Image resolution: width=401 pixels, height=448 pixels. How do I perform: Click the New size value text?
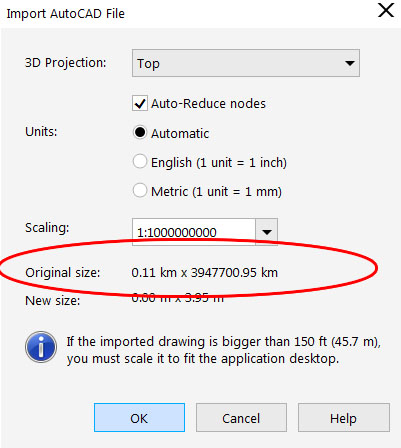tap(178, 297)
